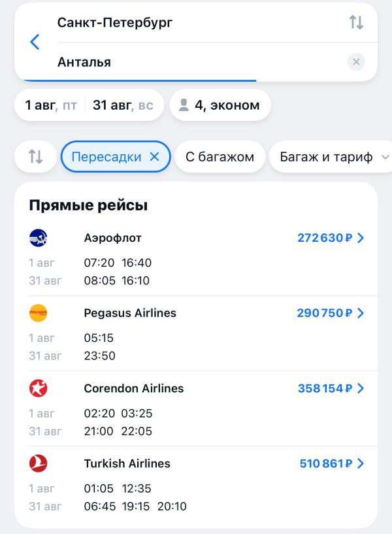This screenshot has width=392, height=534.
Task: Open Turkish Airlines offer at 510 861 ₽
Action: point(332,463)
